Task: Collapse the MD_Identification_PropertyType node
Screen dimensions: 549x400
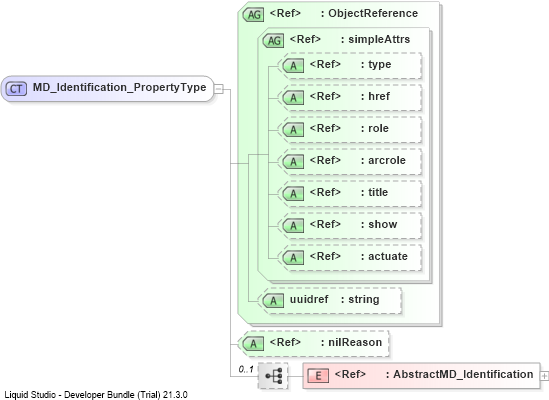Action: click(218, 89)
